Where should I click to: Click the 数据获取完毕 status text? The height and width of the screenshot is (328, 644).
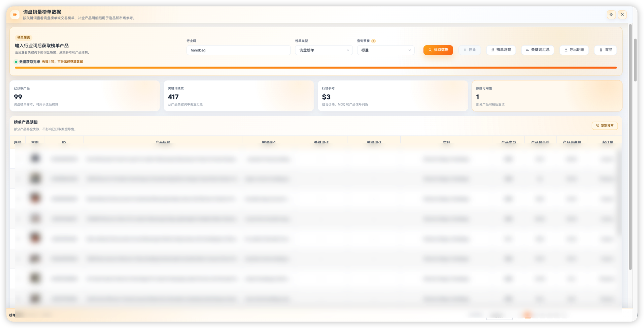[29, 62]
